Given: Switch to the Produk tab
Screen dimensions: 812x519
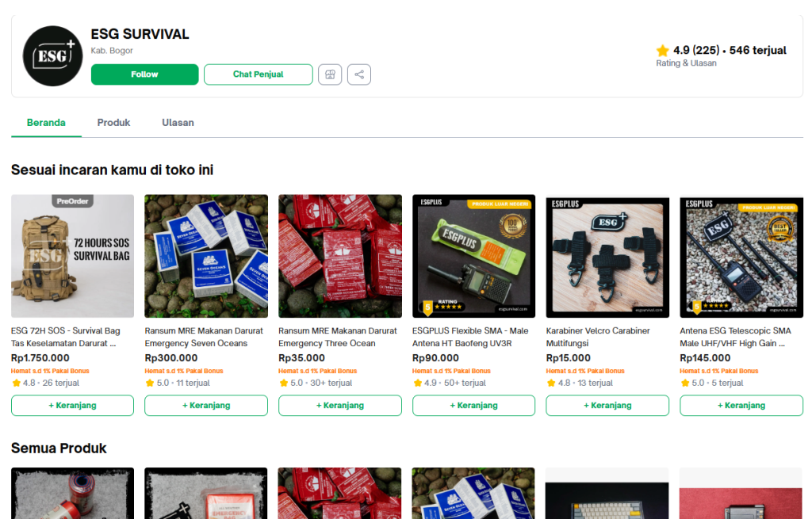Looking at the screenshot, I should (x=113, y=123).
